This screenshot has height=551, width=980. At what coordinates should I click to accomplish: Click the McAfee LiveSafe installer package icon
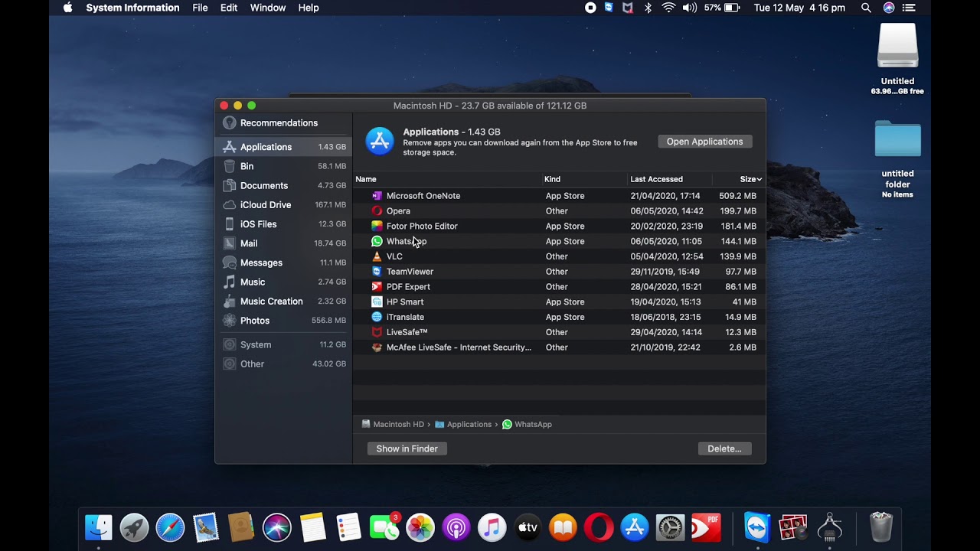pyautogui.click(x=377, y=347)
